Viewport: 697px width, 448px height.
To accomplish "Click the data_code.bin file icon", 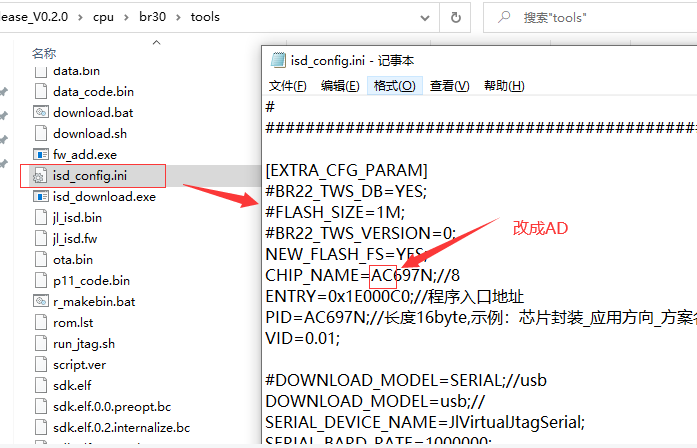I will click(x=41, y=91).
